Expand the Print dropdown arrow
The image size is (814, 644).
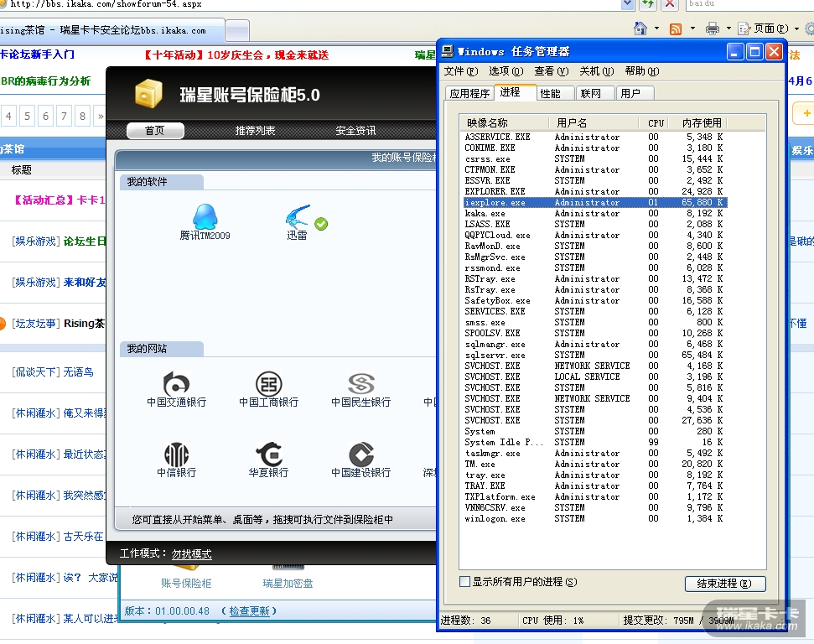[x=728, y=29]
